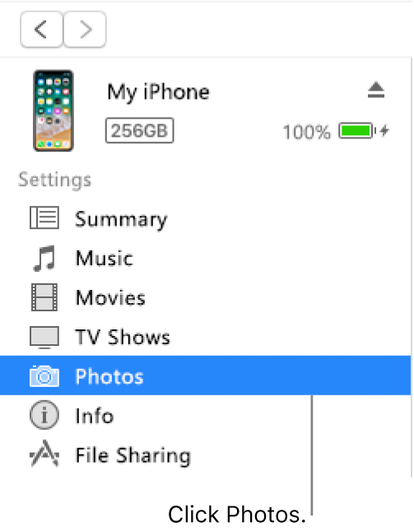Viewport: 414px width, 532px height.
Task: Click the forward navigation arrow button
Action: coord(85,30)
